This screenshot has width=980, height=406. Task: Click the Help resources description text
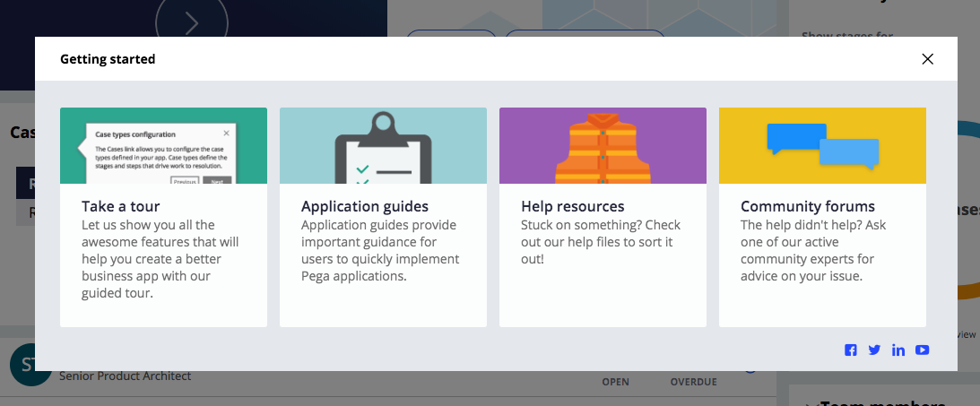coord(600,242)
